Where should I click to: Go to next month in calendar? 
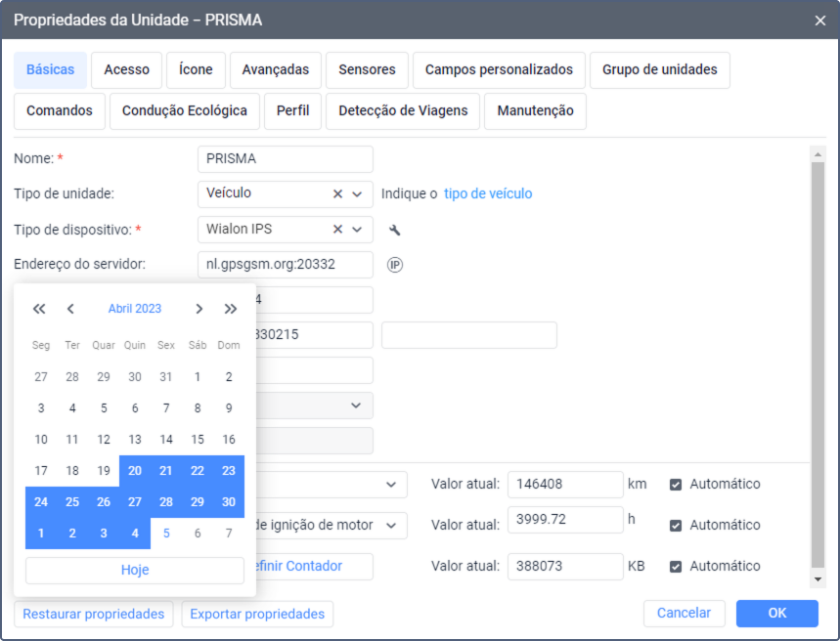199,309
